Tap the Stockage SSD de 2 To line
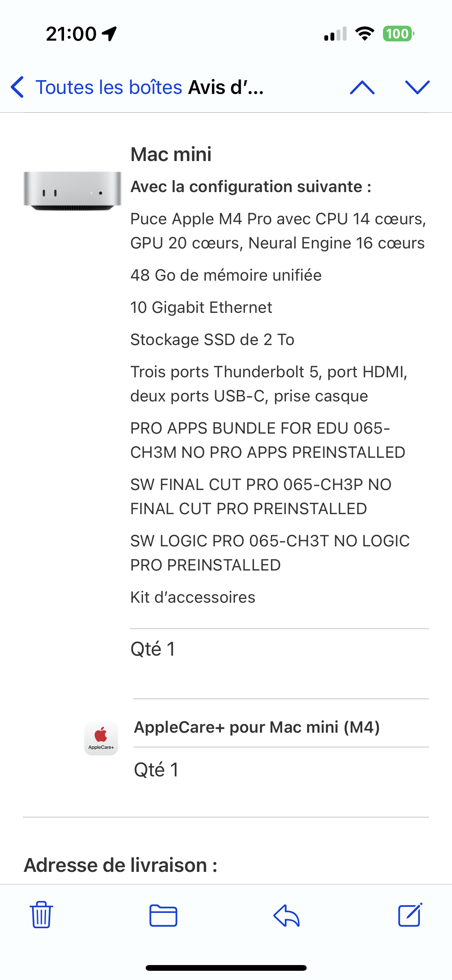Viewport: 452px width, 980px height. (212, 340)
